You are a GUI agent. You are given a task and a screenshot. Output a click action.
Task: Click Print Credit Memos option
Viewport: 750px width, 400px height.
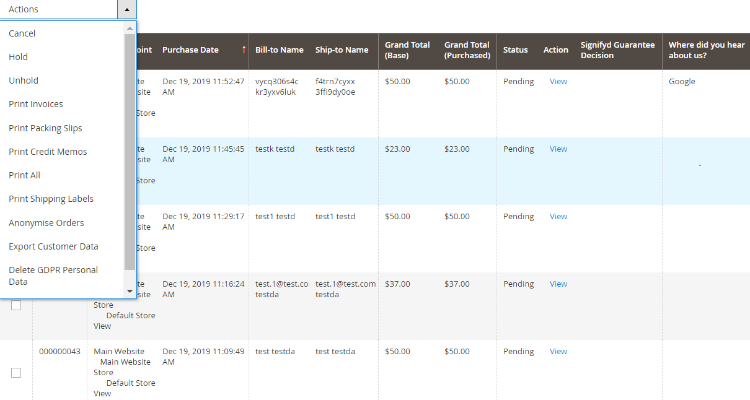tap(48, 152)
